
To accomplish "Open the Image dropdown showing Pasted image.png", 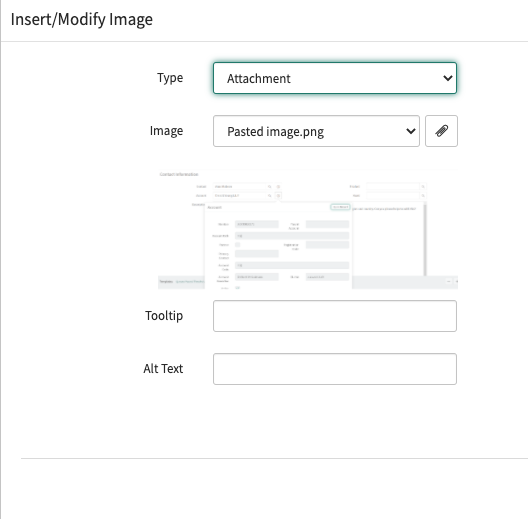I will click(316, 131).
